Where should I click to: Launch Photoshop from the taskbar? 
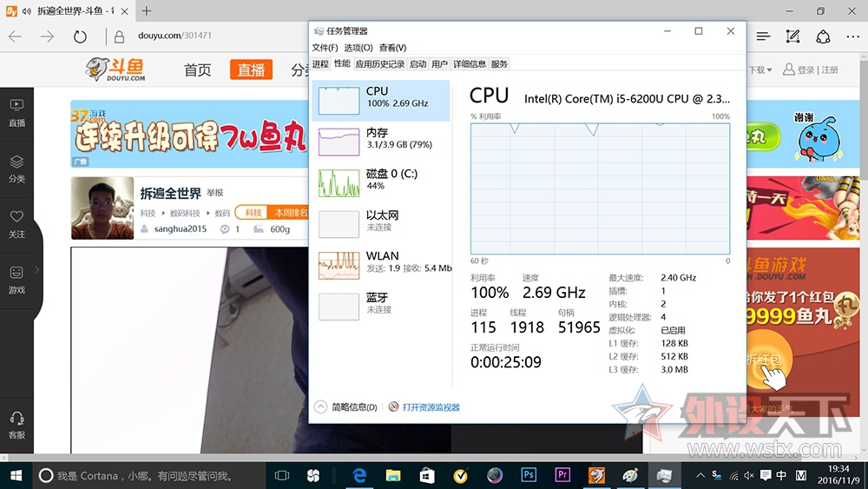[529, 475]
